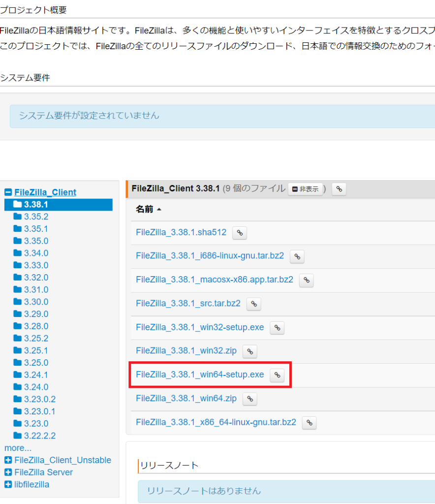Collapse the FileZilla_Client tree node
The image size is (435, 504).
[x=8, y=192]
